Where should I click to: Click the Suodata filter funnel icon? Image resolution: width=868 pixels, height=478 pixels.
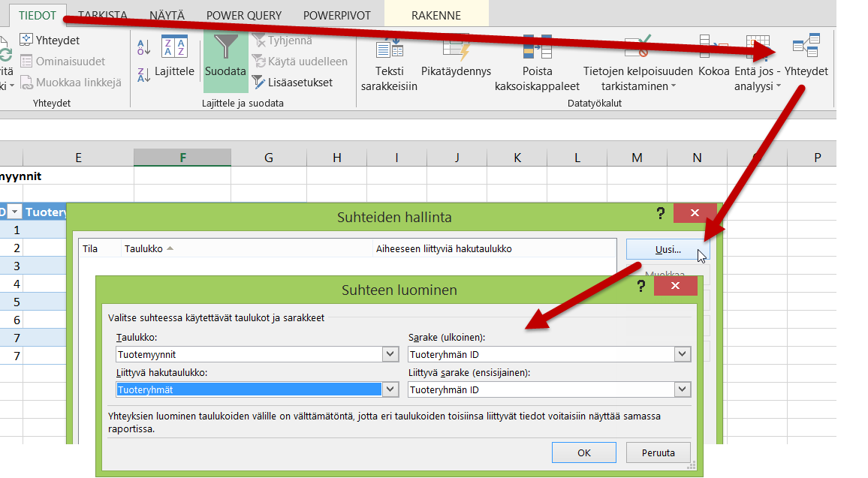tap(225, 49)
